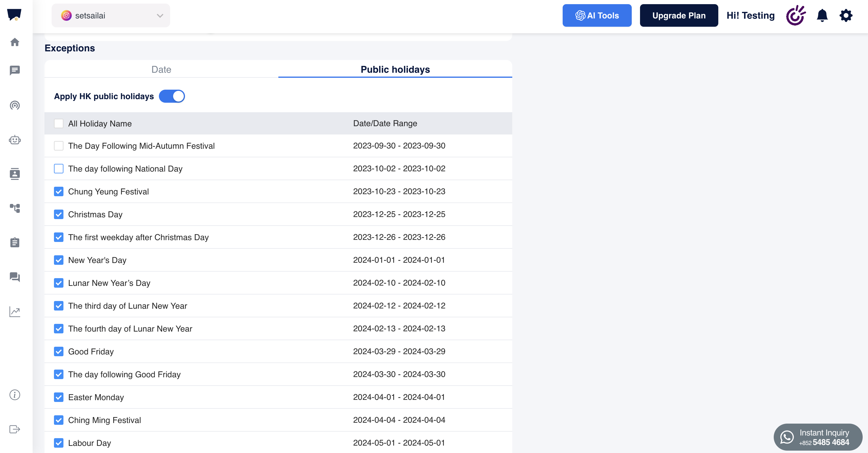868x453 pixels.
Task: Check The day following National Day
Action: pyautogui.click(x=59, y=169)
